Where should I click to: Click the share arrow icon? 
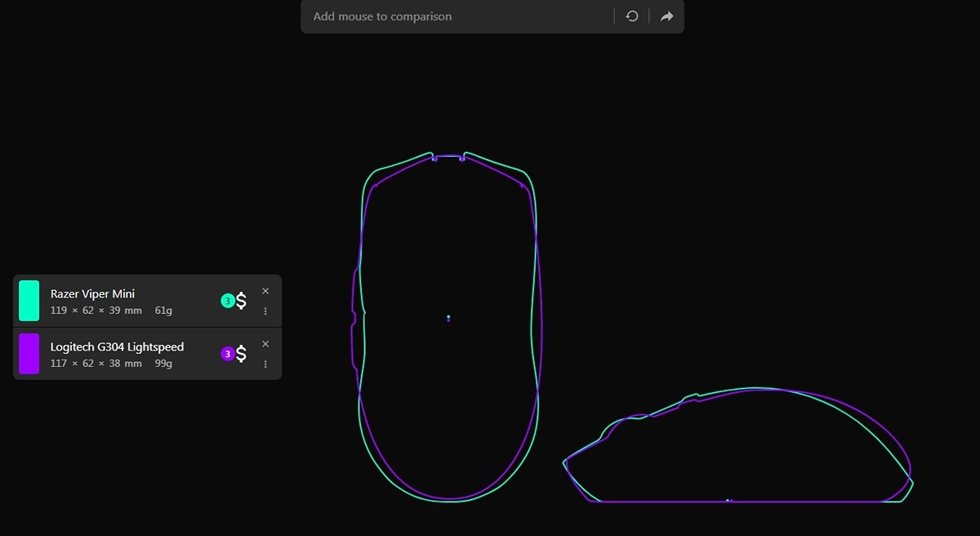(666, 16)
